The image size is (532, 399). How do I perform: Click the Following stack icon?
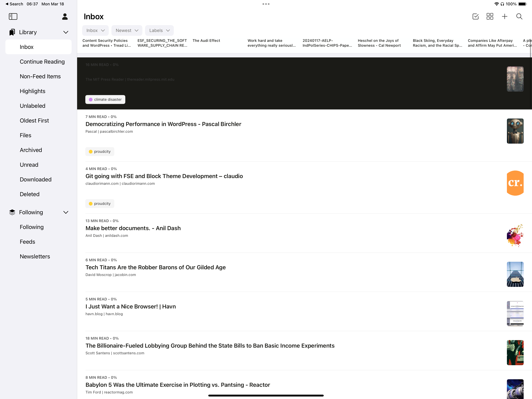pos(12,212)
